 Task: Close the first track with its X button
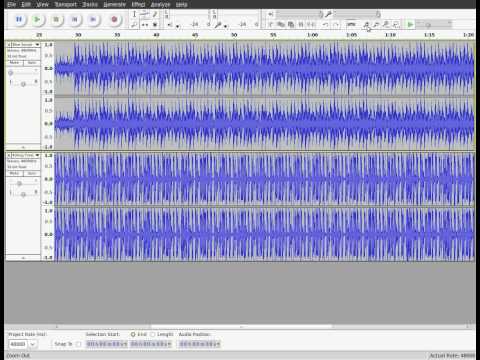click(9, 44)
